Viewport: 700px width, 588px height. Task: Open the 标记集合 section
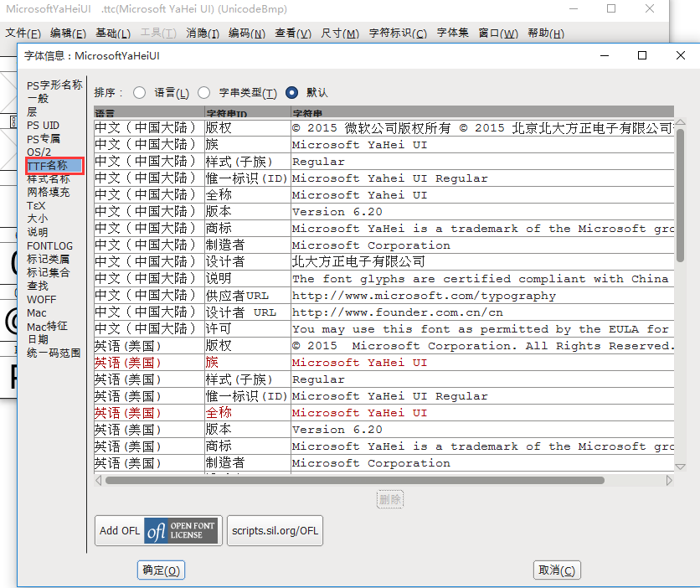coord(49,272)
